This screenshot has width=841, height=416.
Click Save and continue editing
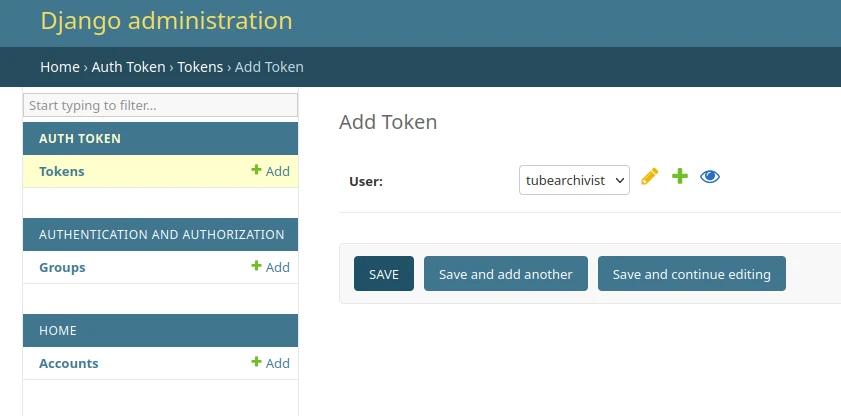click(x=691, y=274)
